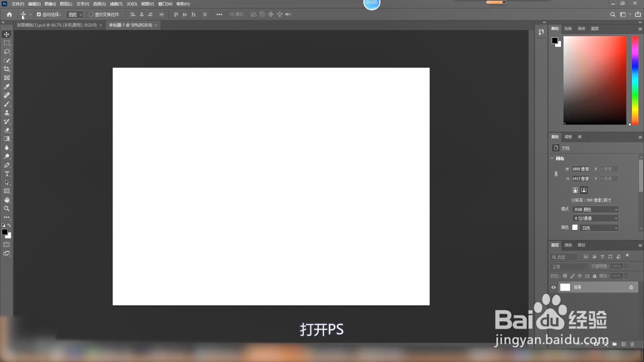The width and height of the screenshot is (644, 362).
Task: Collapse the 画布 section chevron
Action: 552,158
